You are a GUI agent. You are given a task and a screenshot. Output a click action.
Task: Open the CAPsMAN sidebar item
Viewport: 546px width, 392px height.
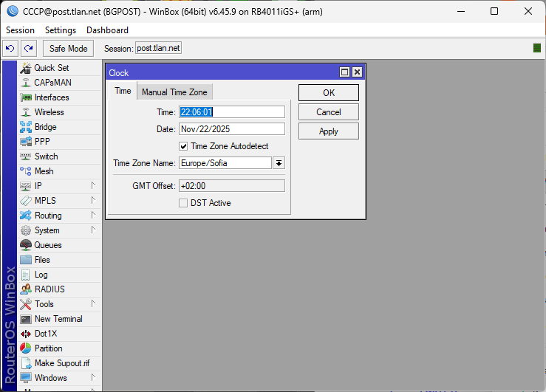pyautogui.click(x=52, y=83)
